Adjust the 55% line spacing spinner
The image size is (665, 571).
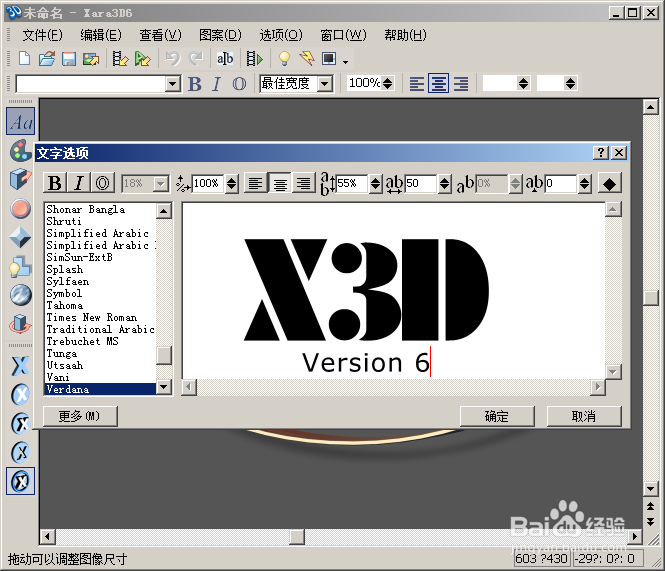click(x=375, y=184)
